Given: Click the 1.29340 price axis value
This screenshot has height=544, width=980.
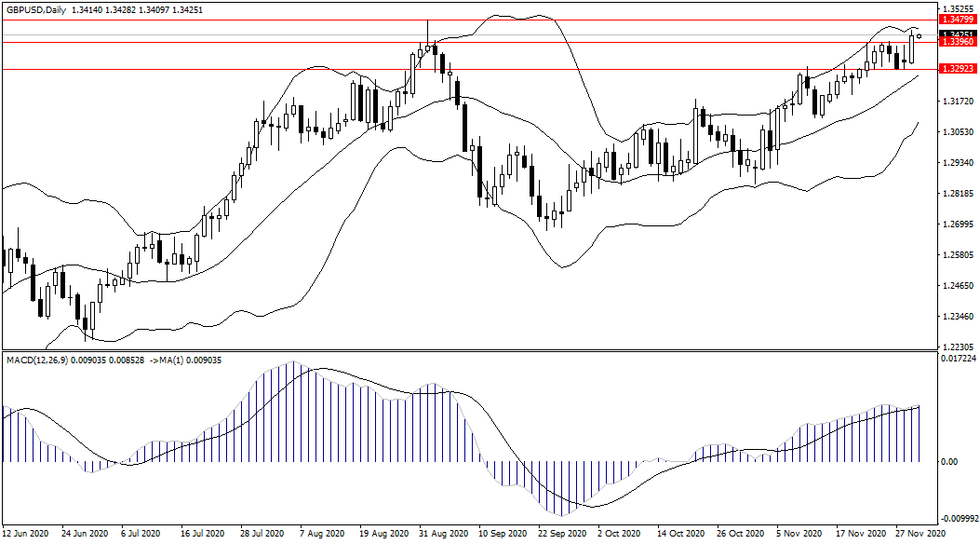Looking at the screenshot, I should point(957,163).
